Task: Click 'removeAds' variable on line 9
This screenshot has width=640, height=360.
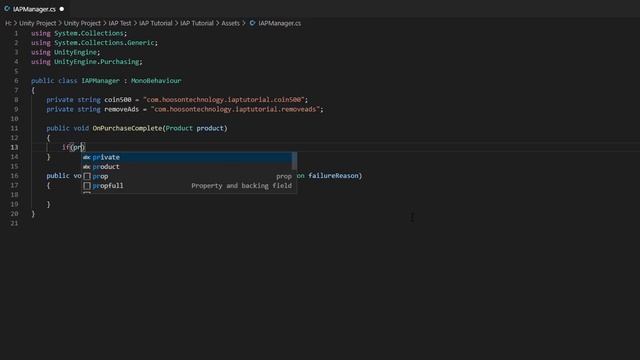Action: click(121, 109)
